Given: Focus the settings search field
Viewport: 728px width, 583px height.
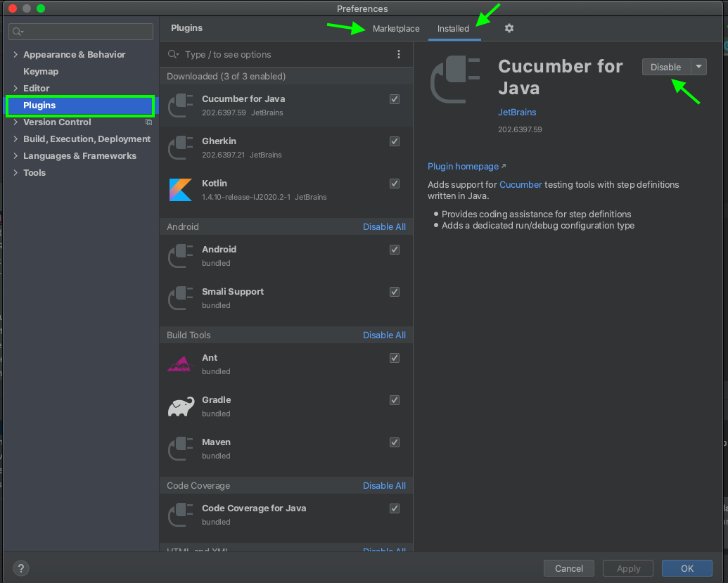Looking at the screenshot, I should (x=81, y=32).
